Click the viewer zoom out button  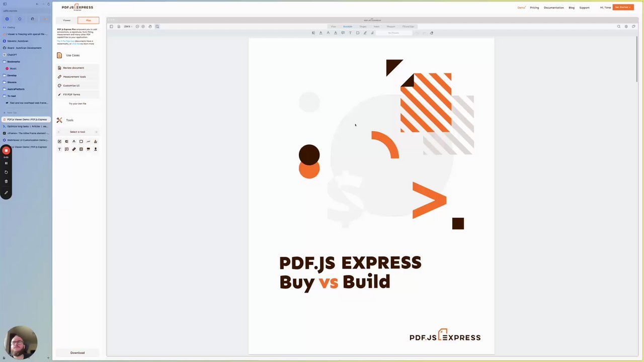137,27
